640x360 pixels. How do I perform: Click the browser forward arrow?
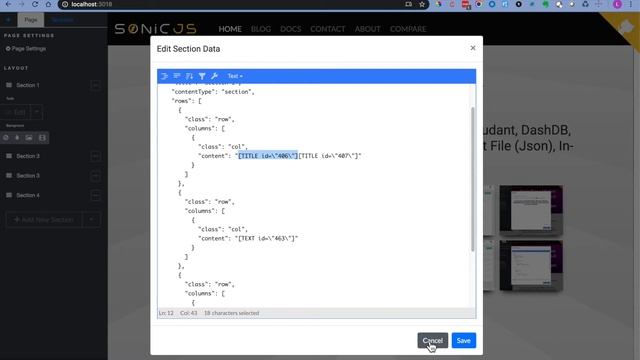[x=22, y=4]
